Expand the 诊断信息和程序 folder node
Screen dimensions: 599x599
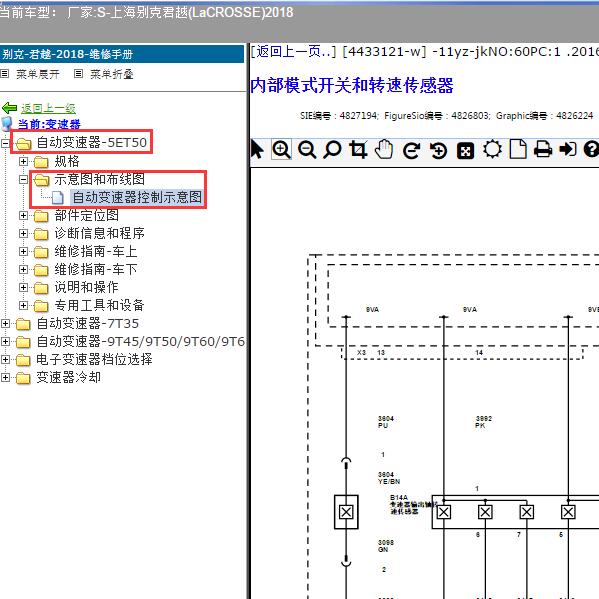[x=23, y=233]
